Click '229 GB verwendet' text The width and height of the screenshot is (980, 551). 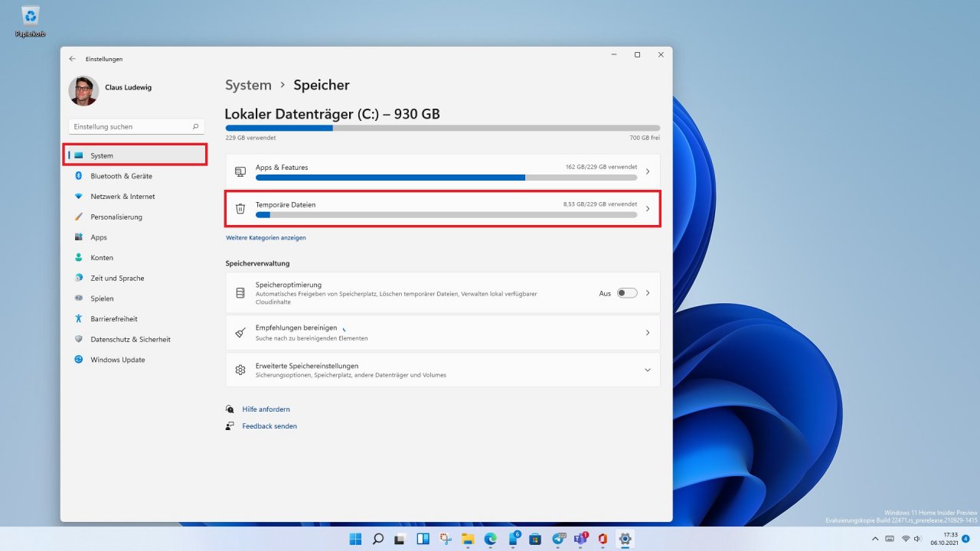pyautogui.click(x=250, y=138)
